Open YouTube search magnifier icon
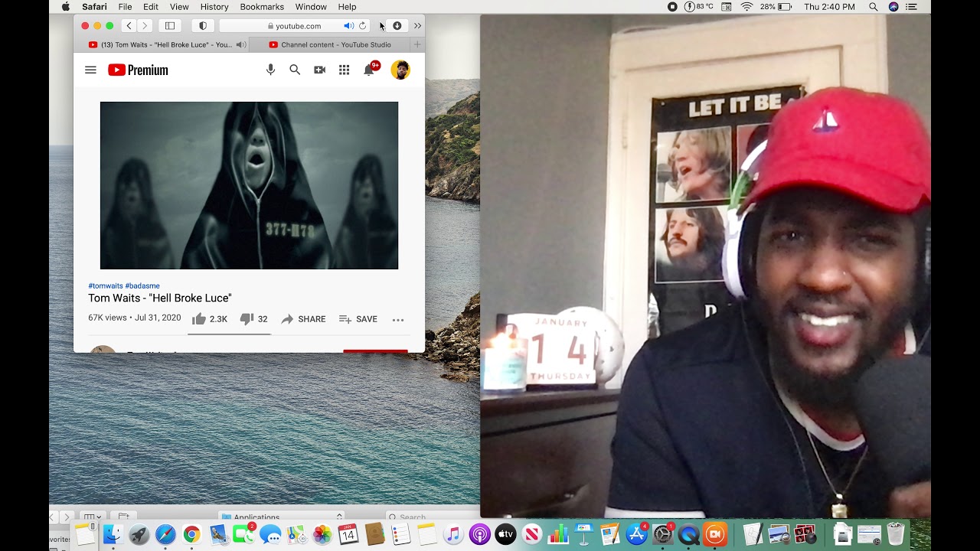980x551 pixels. [x=295, y=70]
